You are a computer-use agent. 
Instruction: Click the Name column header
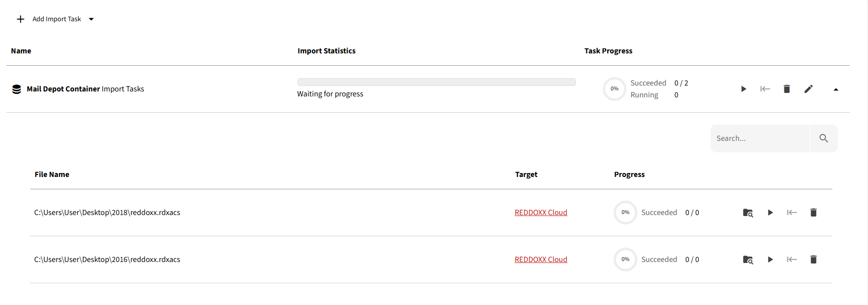coord(21,51)
